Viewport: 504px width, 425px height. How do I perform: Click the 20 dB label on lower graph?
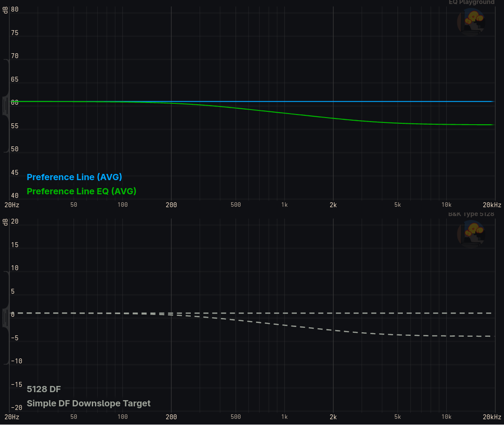point(15,221)
